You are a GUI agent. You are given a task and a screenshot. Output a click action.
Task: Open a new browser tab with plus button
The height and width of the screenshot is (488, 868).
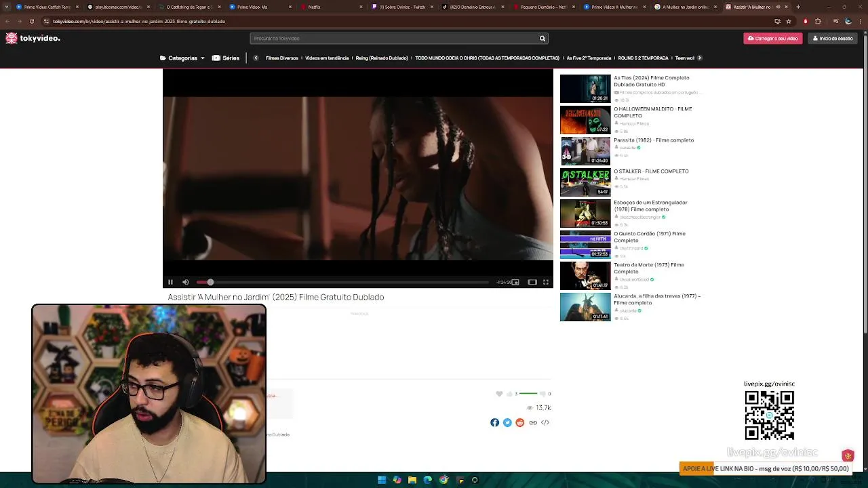pos(798,7)
